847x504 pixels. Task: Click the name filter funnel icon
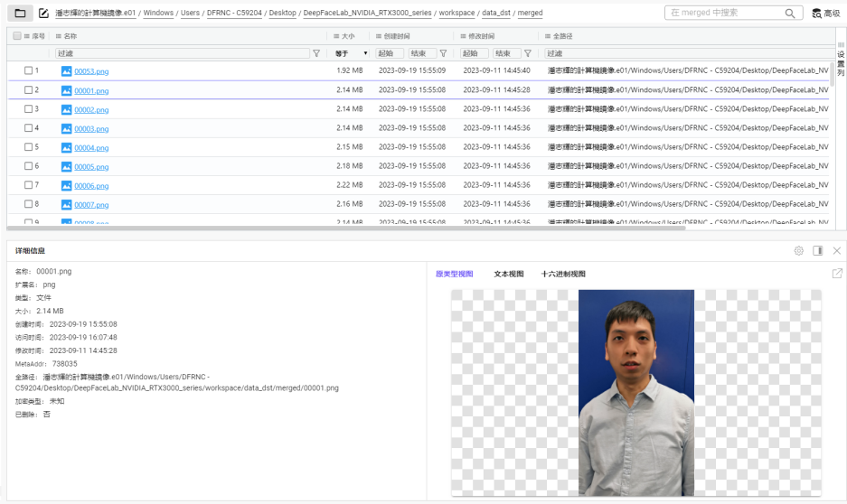coord(316,53)
